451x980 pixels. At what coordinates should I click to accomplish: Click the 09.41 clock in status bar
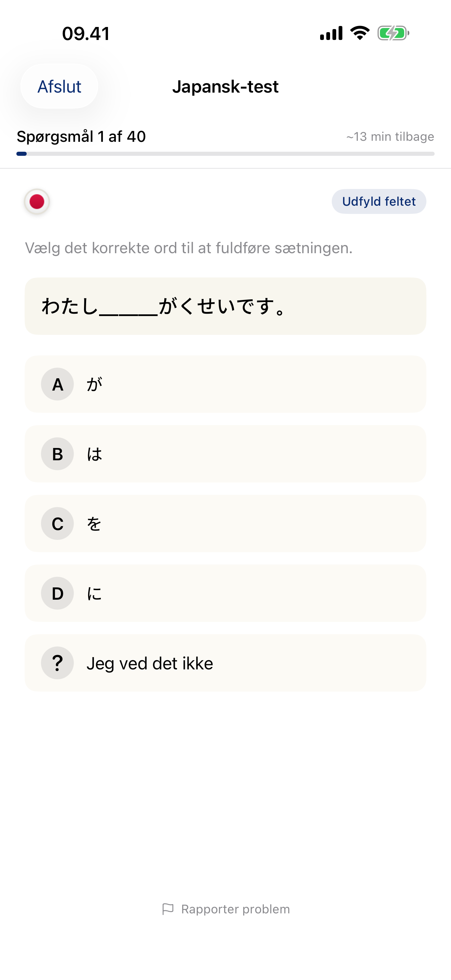click(85, 33)
